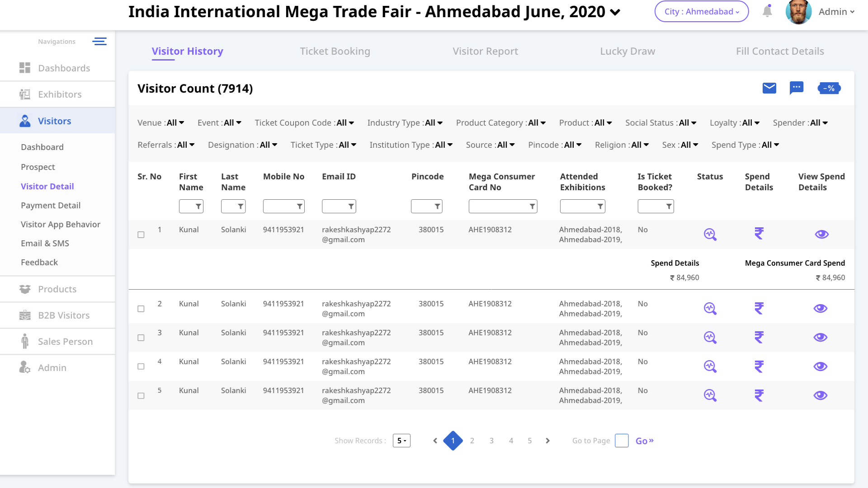Open the City: Ahmedabad dropdown
The width and height of the screenshot is (868, 488).
coord(701,12)
